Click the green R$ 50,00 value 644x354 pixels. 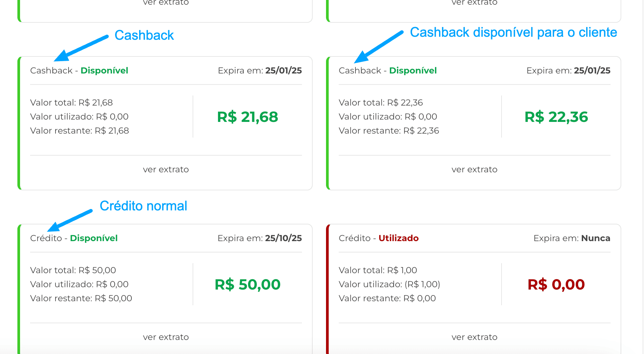point(247,285)
